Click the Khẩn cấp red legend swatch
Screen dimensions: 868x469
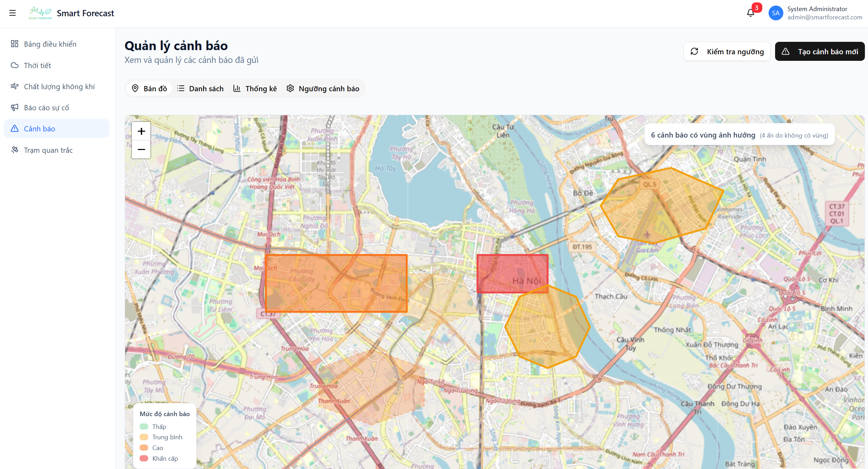(x=144, y=458)
